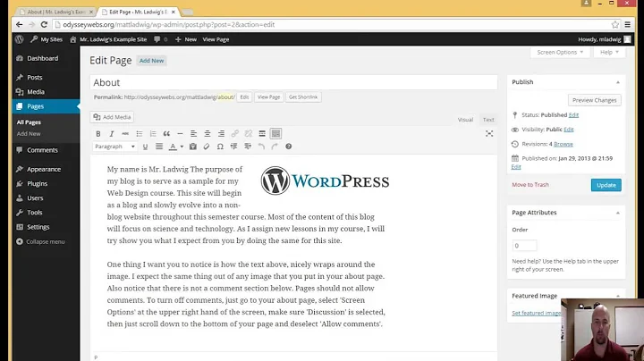Enter distraction-free writing mode

pyautogui.click(x=489, y=134)
